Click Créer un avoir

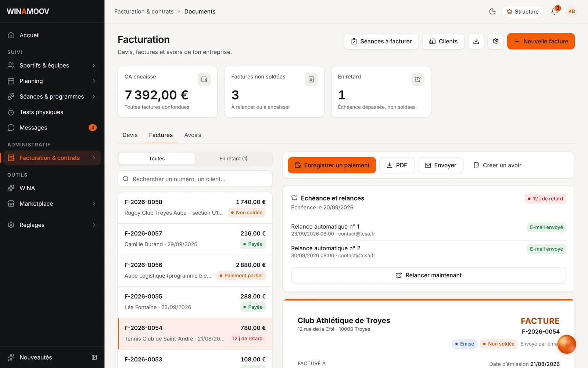(498, 165)
